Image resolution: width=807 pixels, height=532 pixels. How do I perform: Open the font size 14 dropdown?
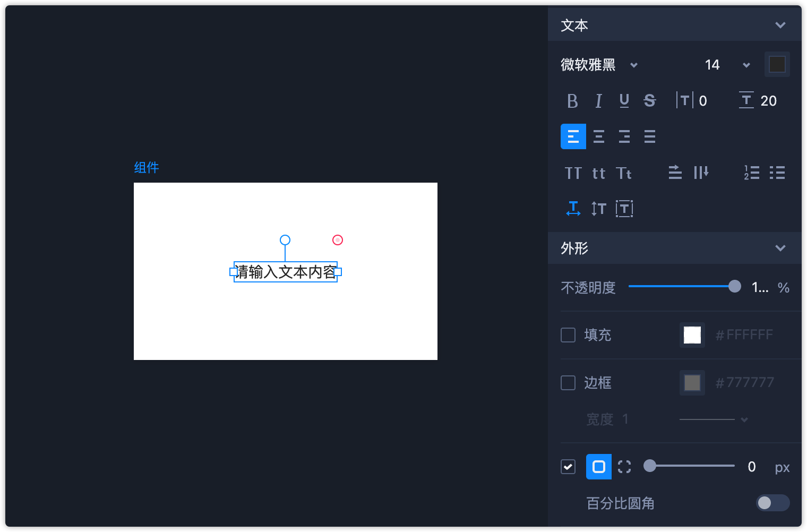click(746, 65)
